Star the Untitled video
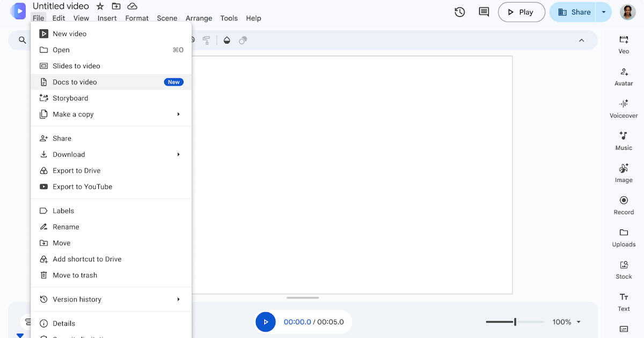 [100, 6]
